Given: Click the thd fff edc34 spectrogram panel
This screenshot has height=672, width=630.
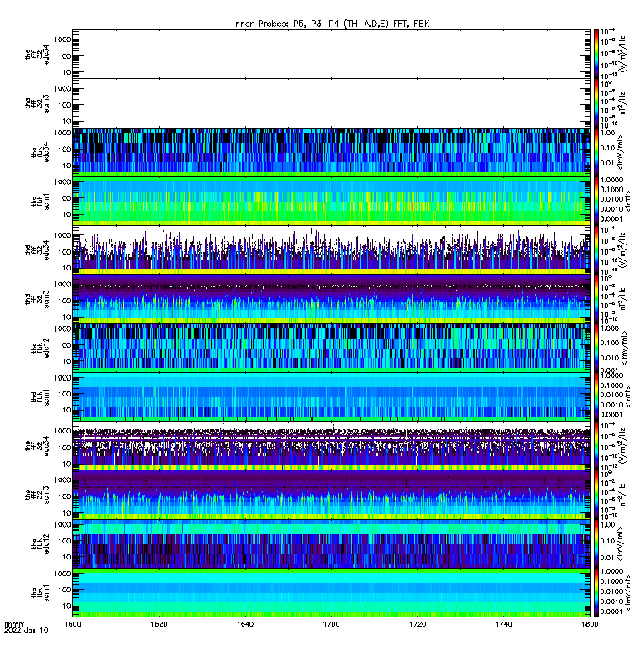Looking at the screenshot, I should [x=331, y=250].
